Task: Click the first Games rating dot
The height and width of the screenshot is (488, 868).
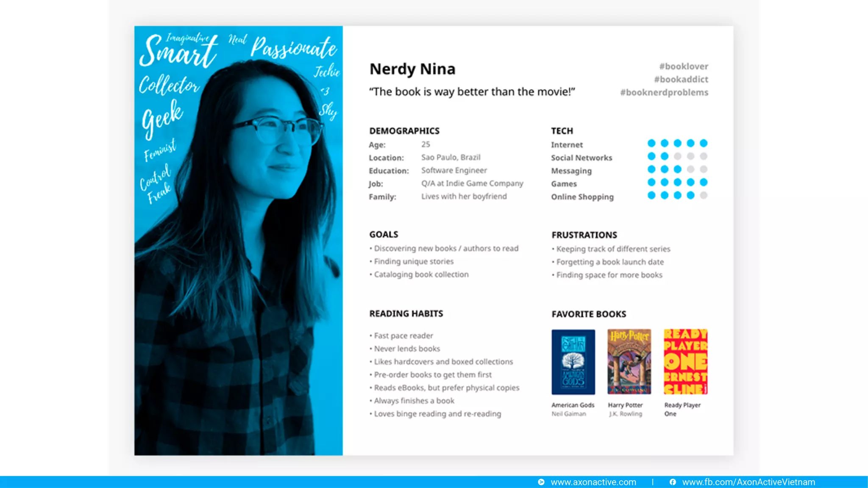Action: [651, 182]
